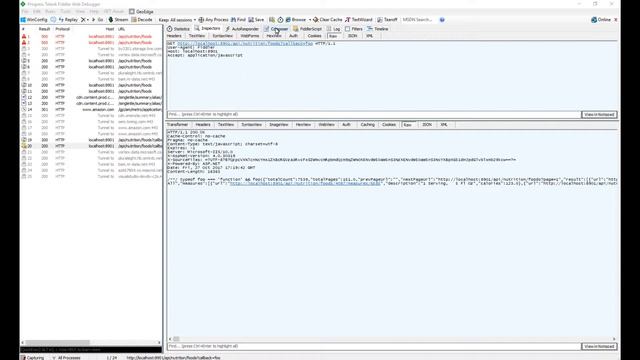Select session row number 20
Screen dimensions: 640x360
(91, 146)
